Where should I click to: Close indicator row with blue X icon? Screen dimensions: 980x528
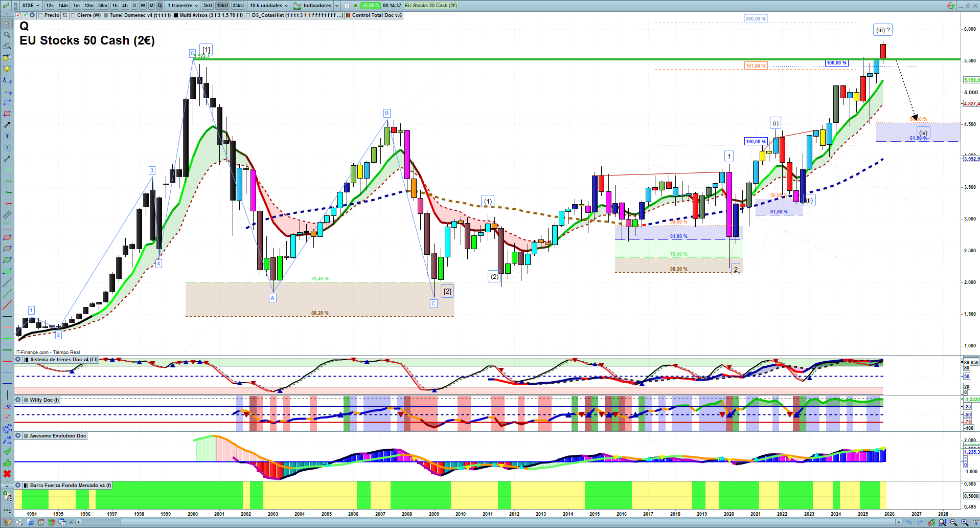(x=32, y=15)
